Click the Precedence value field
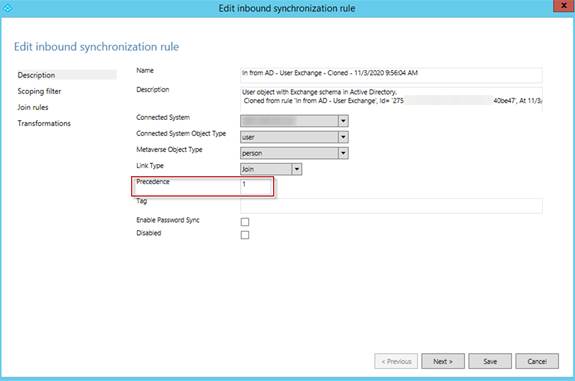 (x=256, y=186)
